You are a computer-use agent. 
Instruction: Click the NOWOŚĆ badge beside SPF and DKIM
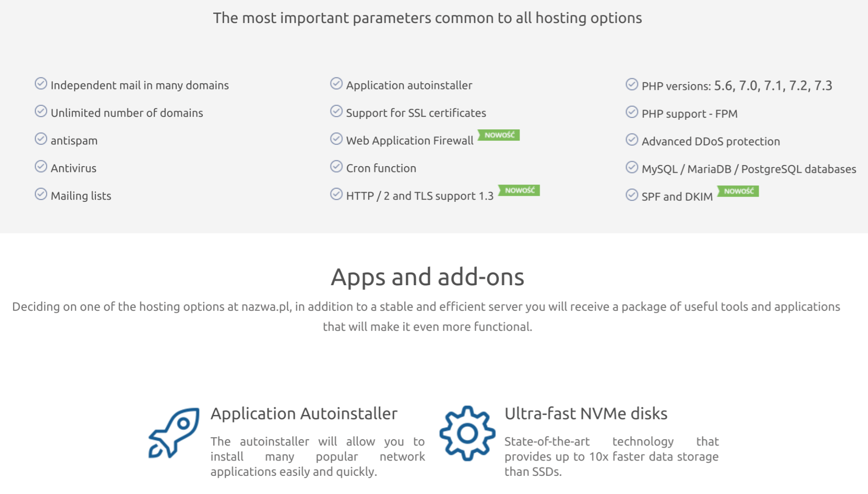pyautogui.click(x=738, y=191)
